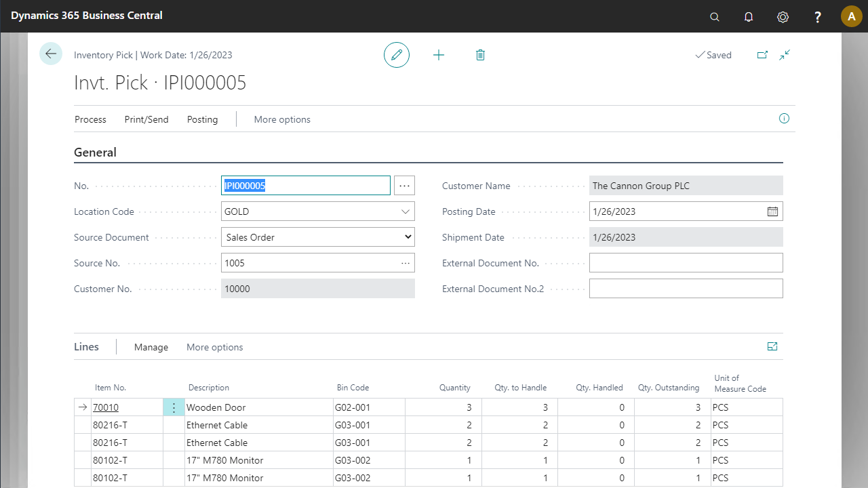Screen dimensions: 868x488
Task: Open this page in a new window
Action: [x=762, y=55]
